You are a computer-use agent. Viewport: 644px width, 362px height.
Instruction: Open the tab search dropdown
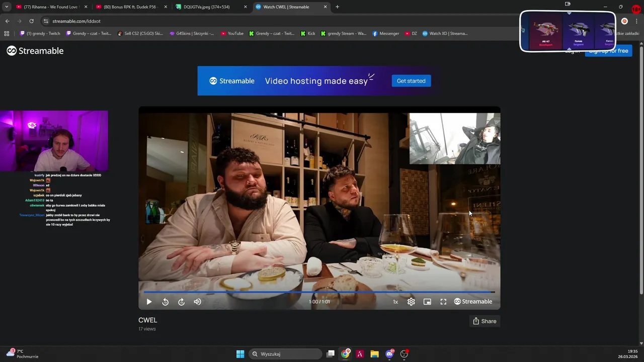pos(7,7)
